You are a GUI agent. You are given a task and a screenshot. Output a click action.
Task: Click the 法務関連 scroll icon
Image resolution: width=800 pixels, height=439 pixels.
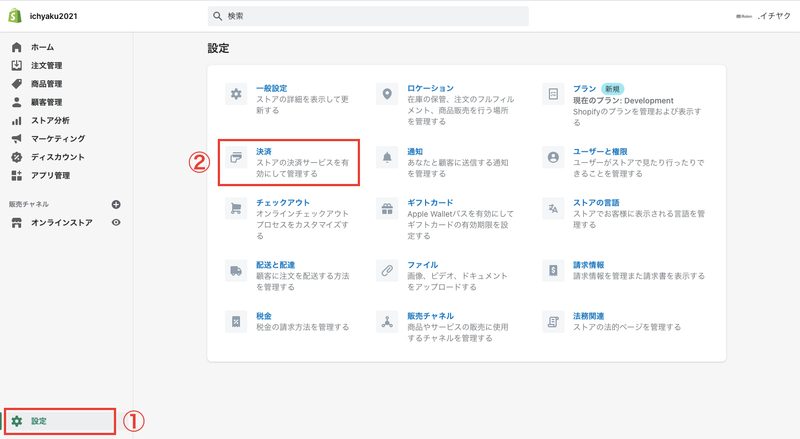click(553, 322)
